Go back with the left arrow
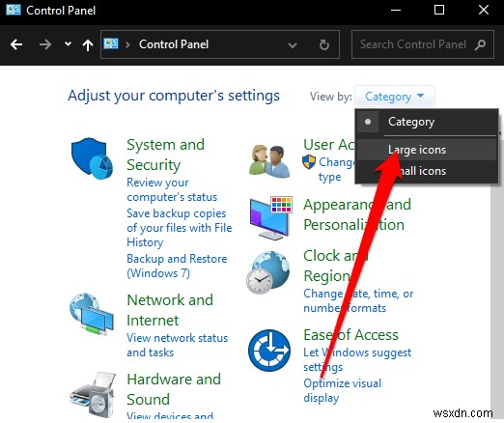Image resolution: width=504 pixels, height=423 pixels. (16, 44)
